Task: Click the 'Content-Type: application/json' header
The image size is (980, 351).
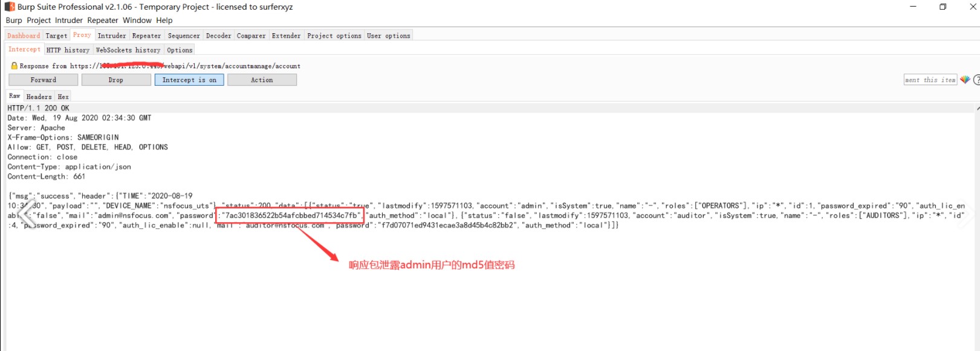Action: 70,167
